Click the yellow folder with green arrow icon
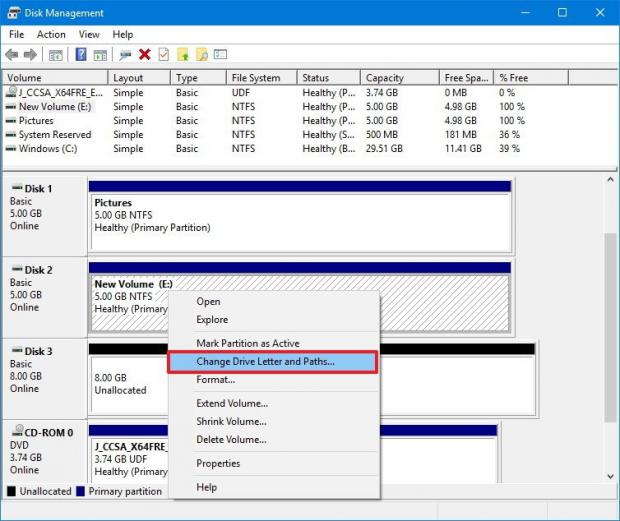620x521 pixels. pos(183,55)
